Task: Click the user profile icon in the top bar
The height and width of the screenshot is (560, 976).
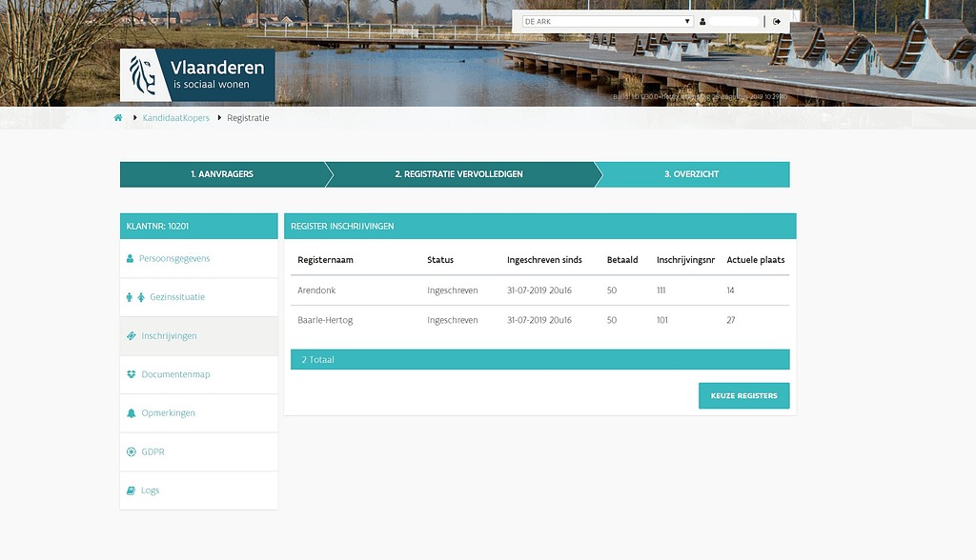Action: pyautogui.click(x=702, y=21)
